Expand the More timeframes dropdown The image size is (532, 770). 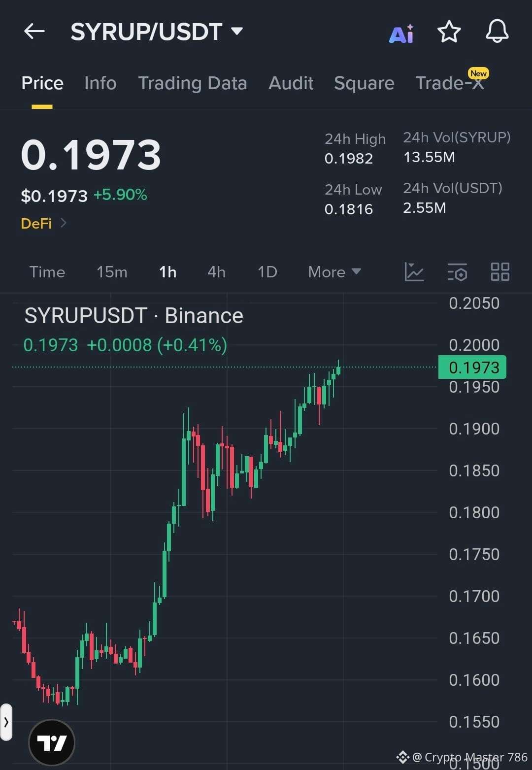(x=334, y=272)
